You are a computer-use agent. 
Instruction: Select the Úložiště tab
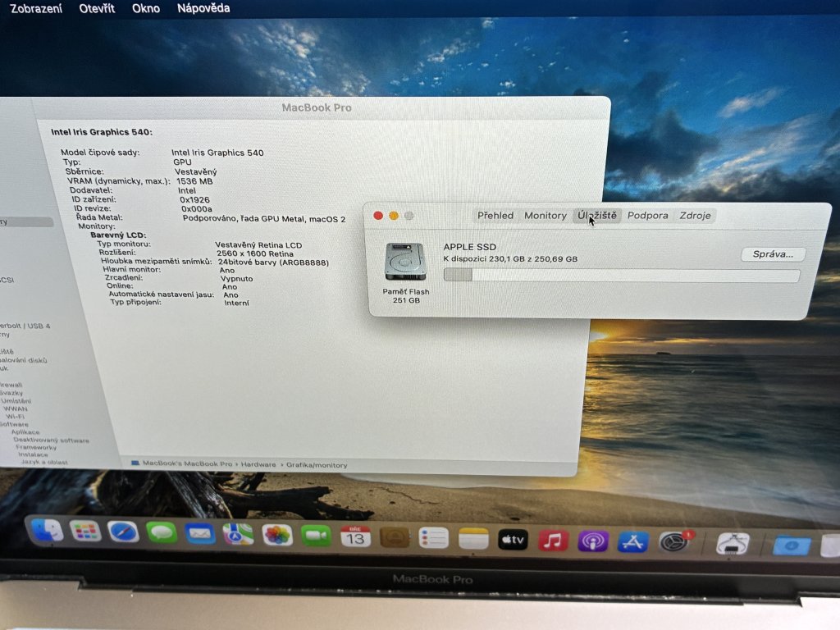(x=597, y=216)
